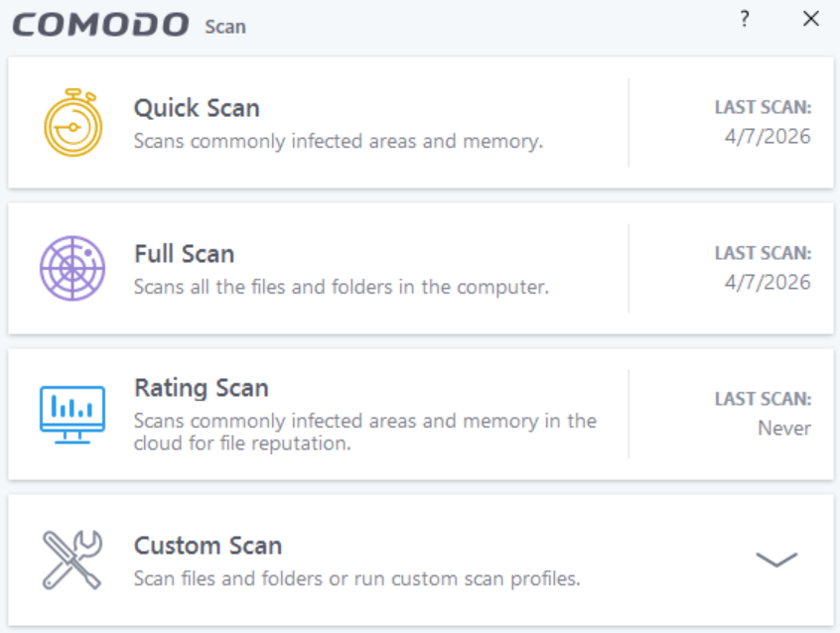Image resolution: width=840 pixels, height=633 pixels.
Task: Click the 'Never' last scan text for Rating Scan
Action: [784, 429]
